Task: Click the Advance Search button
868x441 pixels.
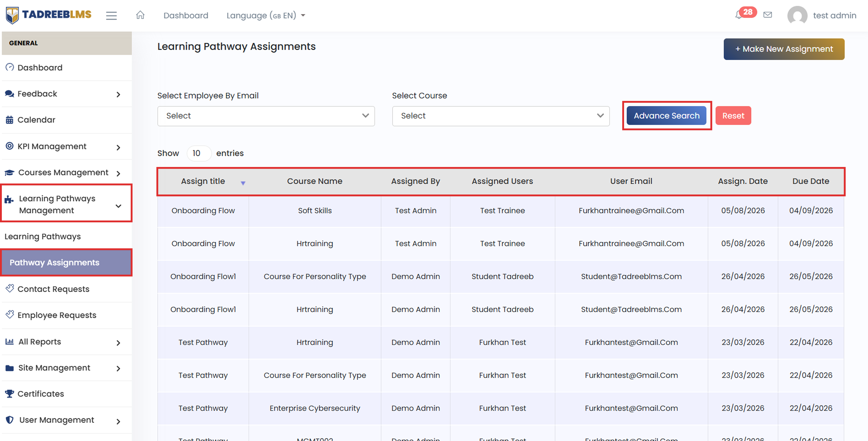Action: [666, 115]
